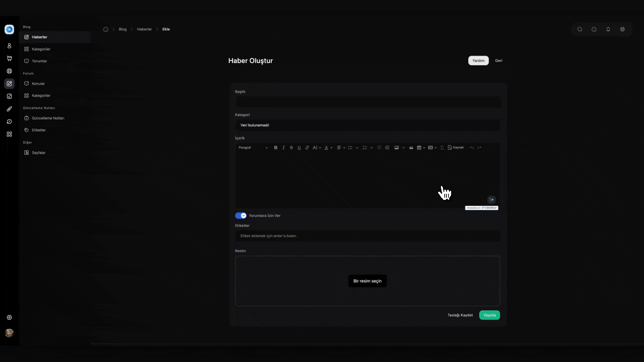Screen dimensions: 644x362
Task: Toggle source mode with Kaynak
Action: (456, 147)
